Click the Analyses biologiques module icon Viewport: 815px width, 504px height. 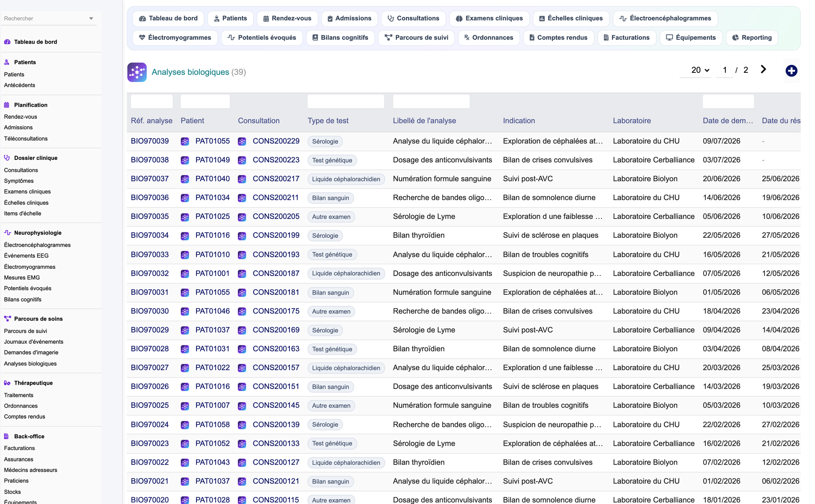point(137,72)
